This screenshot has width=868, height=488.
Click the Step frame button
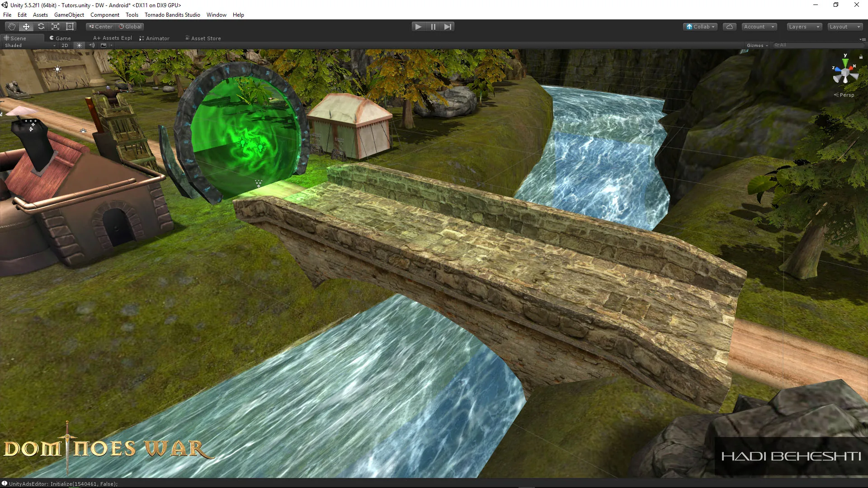pos(448,27)
